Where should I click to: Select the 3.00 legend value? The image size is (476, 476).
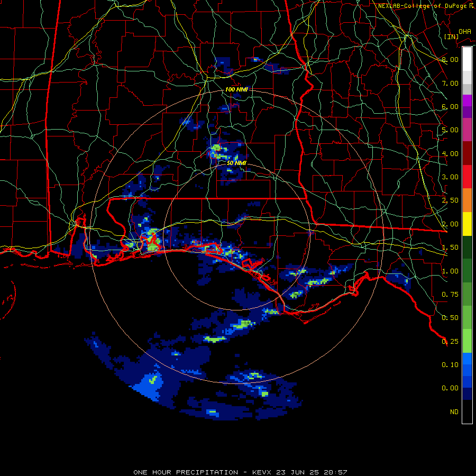[450, 177]
